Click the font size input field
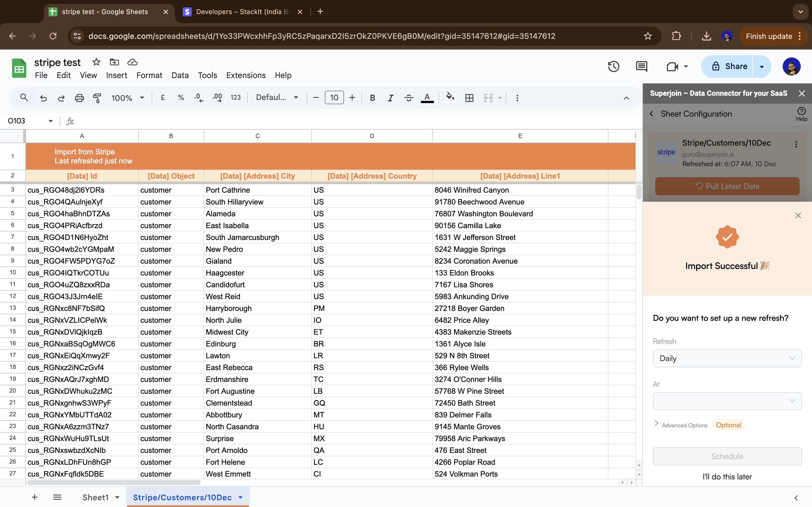Image resolution: width=812 pixels, height=507 pixels. click(x=334, y=97)
